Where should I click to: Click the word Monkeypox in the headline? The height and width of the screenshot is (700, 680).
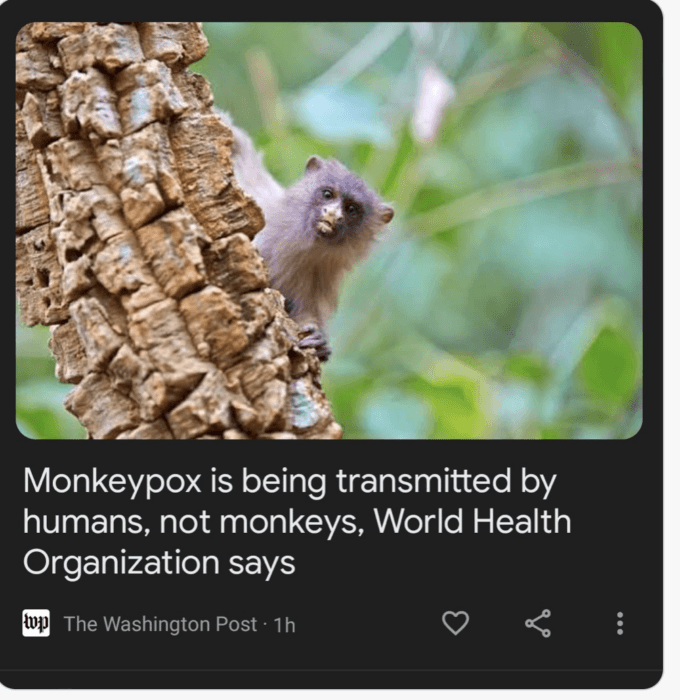112,482
